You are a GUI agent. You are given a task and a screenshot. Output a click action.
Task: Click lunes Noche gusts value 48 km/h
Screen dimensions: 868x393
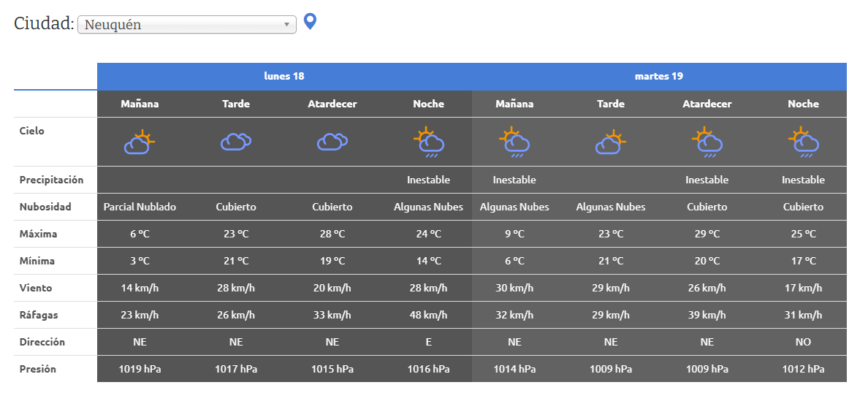tap(428, 315)
